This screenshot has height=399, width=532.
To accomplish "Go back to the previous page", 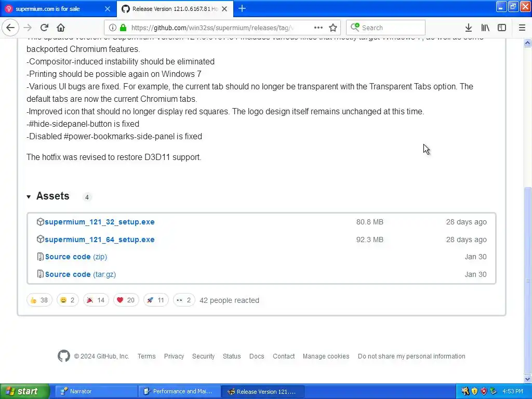I will 10,28.
